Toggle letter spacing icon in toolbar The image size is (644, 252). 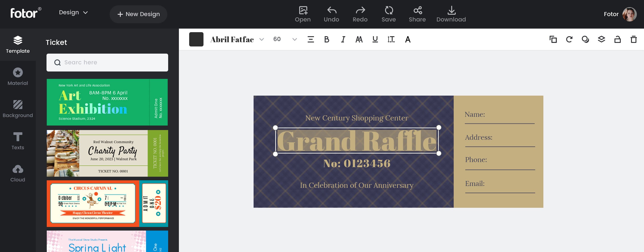click(391, 39)
